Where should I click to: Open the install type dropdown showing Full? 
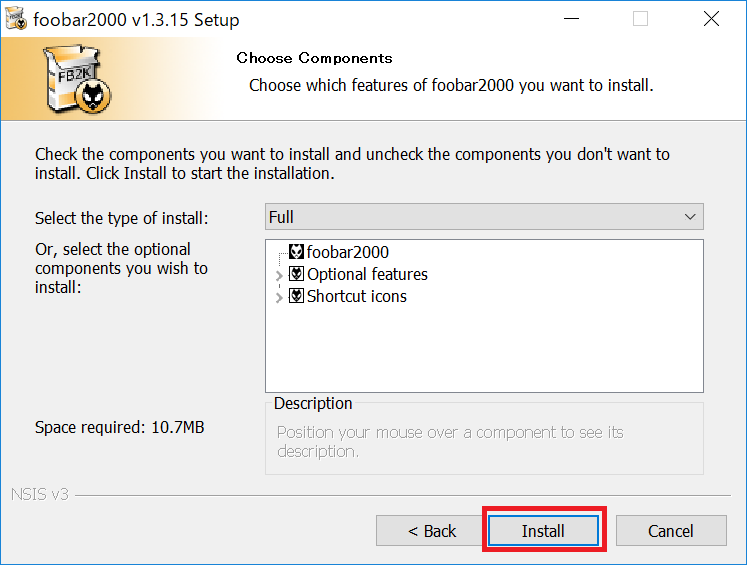click(x=484, y=217)
